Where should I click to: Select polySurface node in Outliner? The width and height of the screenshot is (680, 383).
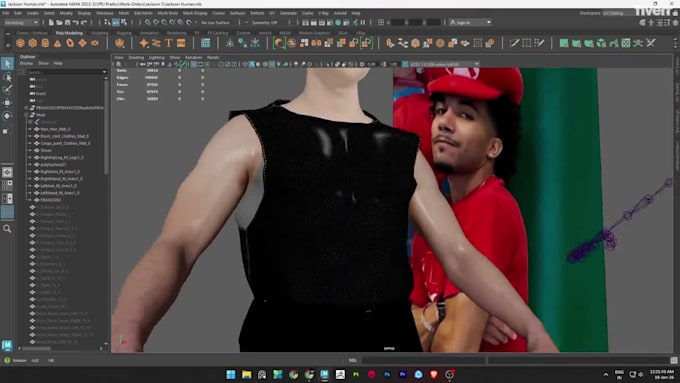[53, 164]
